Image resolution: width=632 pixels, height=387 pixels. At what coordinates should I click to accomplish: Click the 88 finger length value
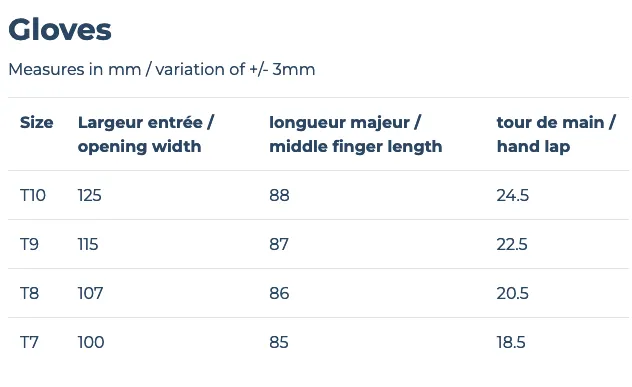coord(279,195)
